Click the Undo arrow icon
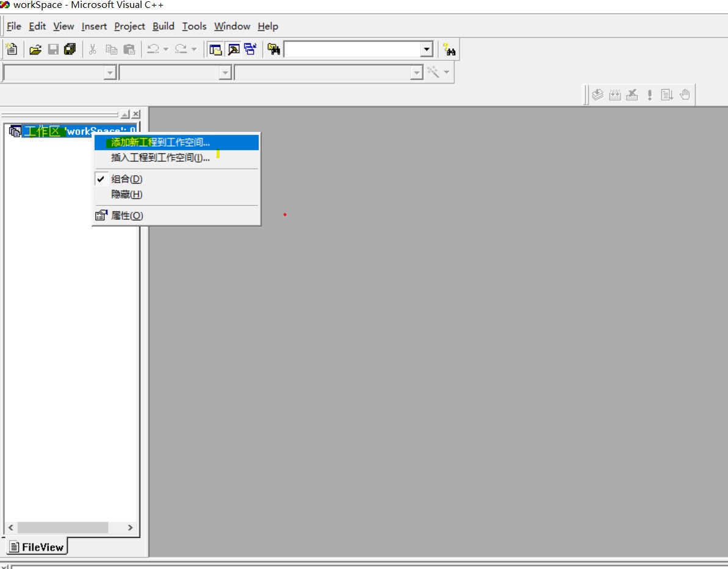The width and height of the screenshot is (728, 569). 153,49
